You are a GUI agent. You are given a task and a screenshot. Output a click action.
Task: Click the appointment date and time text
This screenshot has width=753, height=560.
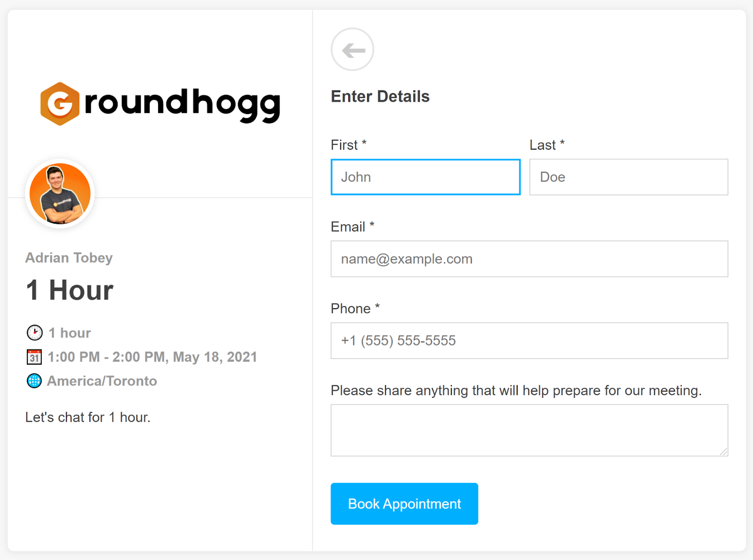coord(152,357)
